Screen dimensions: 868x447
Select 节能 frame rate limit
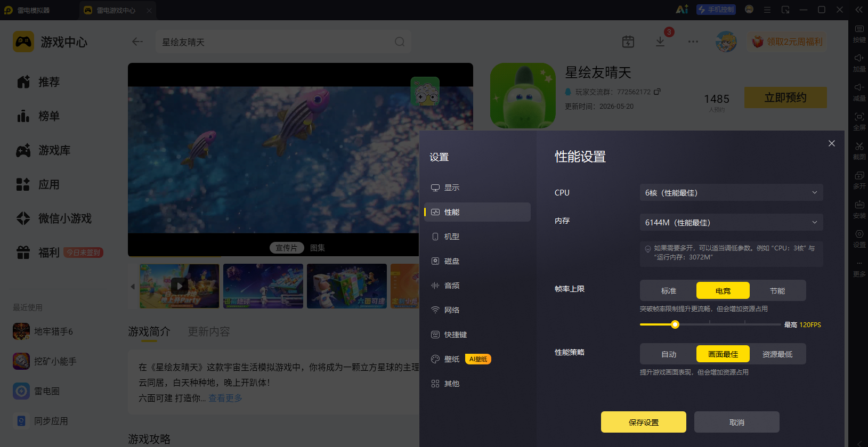point(777,291)
